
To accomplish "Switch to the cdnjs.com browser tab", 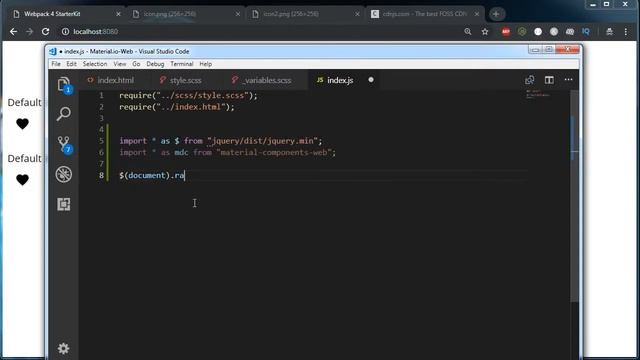I will point(424,14).
